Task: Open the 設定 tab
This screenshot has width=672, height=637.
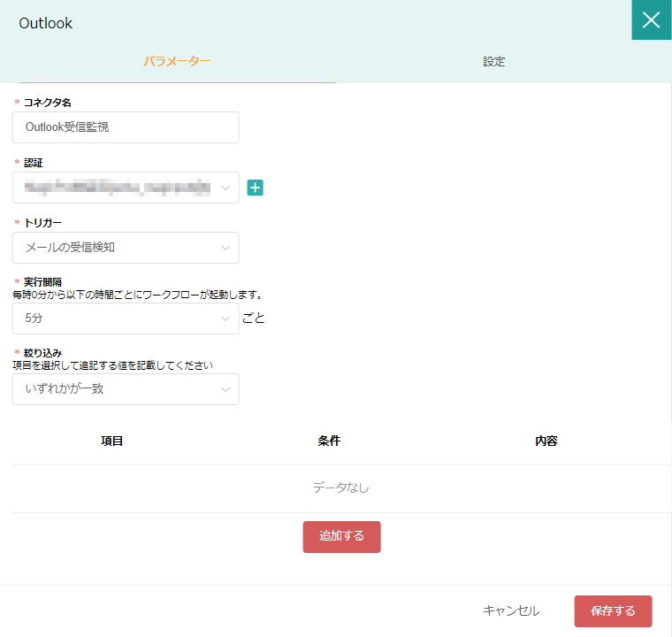Action: (x=494, y=62)
